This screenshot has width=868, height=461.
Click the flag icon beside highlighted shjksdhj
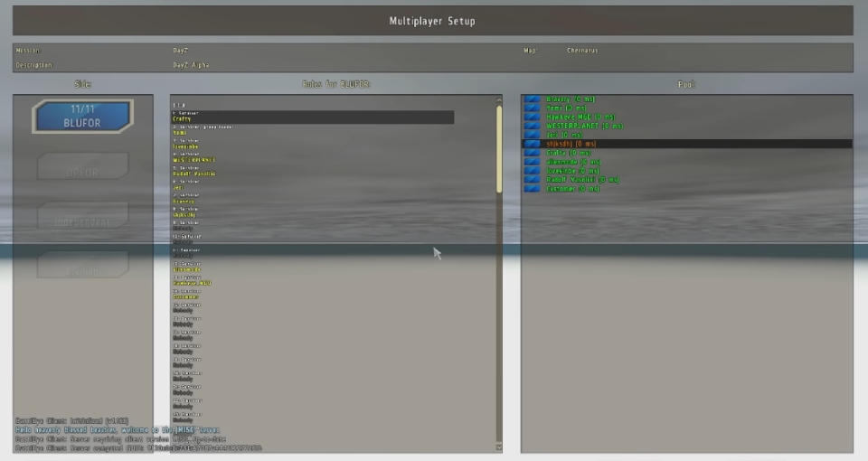pyautogui.click(x=532, y=144)
